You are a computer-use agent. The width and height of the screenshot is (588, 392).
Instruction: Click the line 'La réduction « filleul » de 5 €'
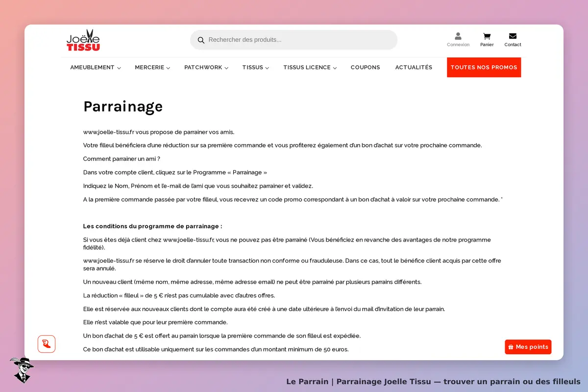pos(179,295)
